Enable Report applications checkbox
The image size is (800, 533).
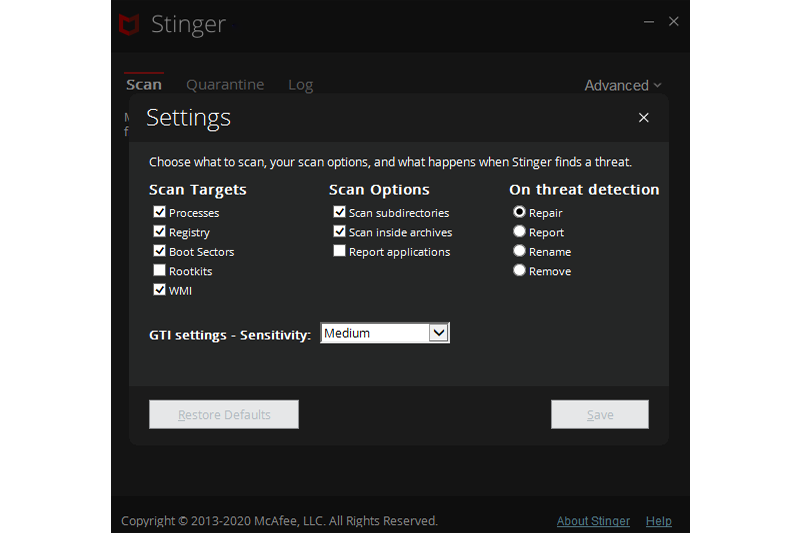coord(340,251)
